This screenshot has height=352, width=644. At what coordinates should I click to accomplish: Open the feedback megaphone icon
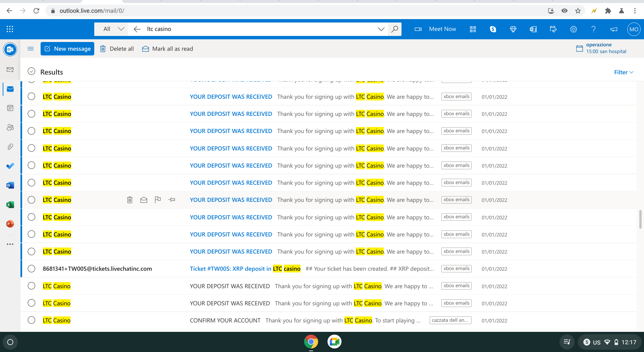click(x=614, y=29)
